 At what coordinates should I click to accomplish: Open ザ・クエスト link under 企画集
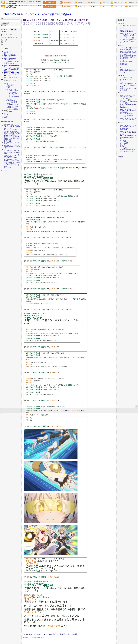click(x=10, y=112)
